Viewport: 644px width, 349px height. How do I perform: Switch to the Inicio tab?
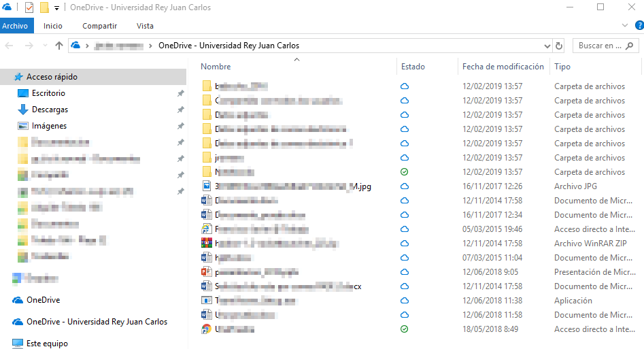point(53,26)
